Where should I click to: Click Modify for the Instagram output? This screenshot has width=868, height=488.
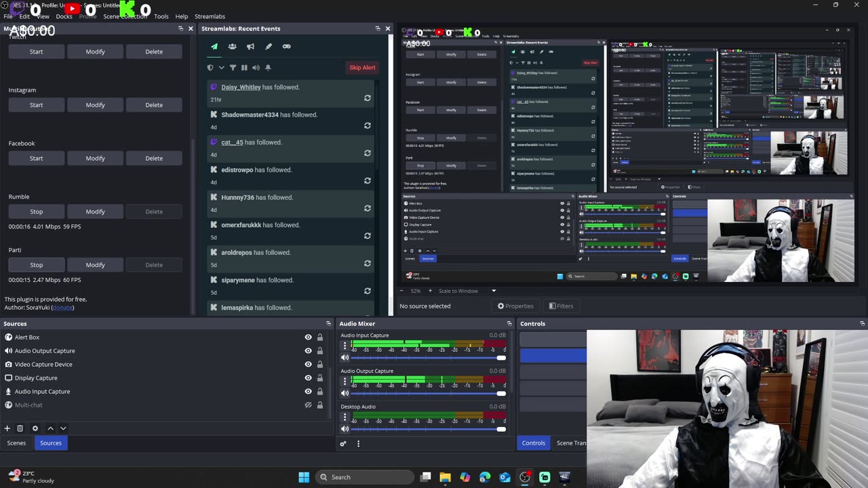point(95,105)
